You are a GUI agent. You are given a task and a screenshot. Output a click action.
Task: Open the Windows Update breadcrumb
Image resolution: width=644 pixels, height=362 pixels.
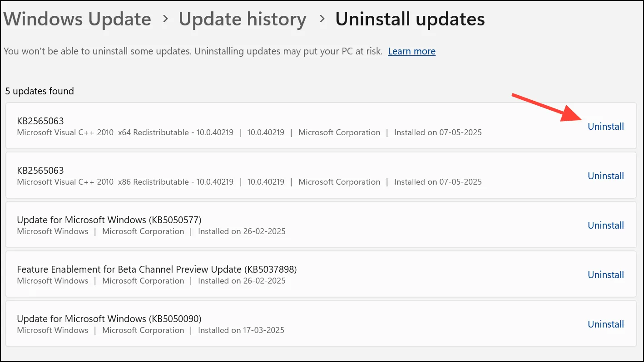pos(77,20)
